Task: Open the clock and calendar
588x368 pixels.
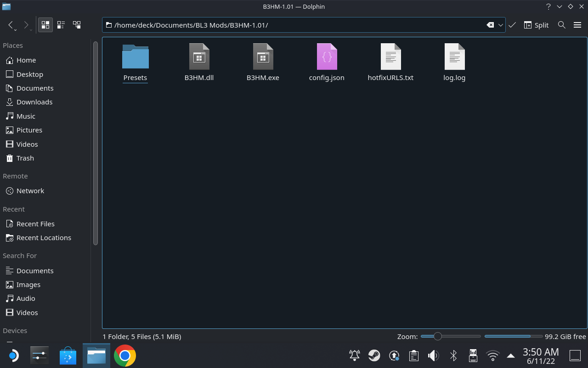Action: [x=541, y=356]
